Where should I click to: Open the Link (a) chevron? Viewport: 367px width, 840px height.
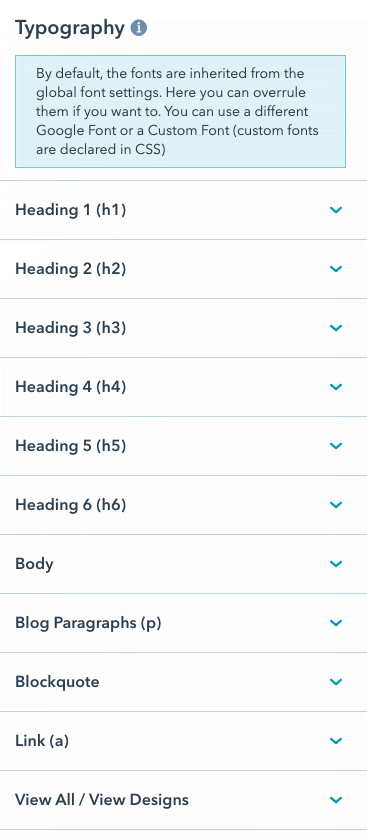point(336,741)
